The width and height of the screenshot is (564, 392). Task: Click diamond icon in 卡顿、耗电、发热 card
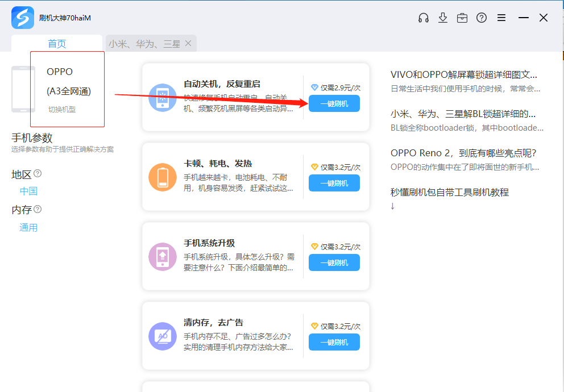(314, 167)
